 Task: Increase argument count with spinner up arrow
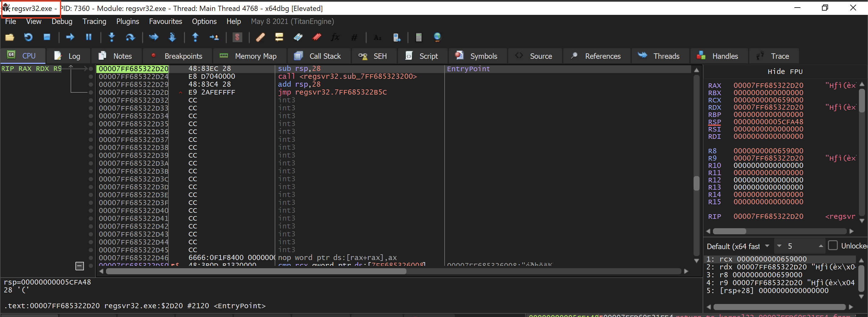821,246
